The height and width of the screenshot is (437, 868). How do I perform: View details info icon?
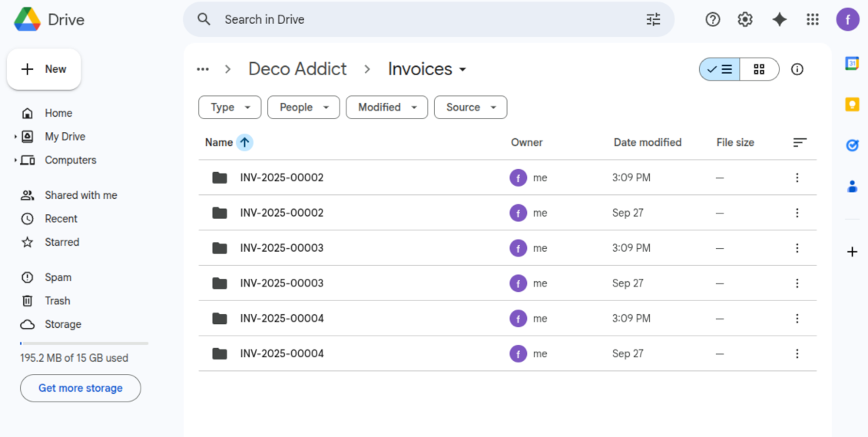(x=797, y=70)
